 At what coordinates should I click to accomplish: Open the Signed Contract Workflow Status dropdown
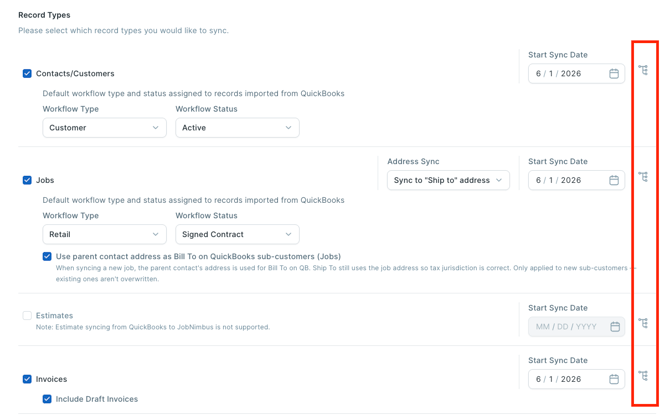pyautogui.click(x=237, y=234)
